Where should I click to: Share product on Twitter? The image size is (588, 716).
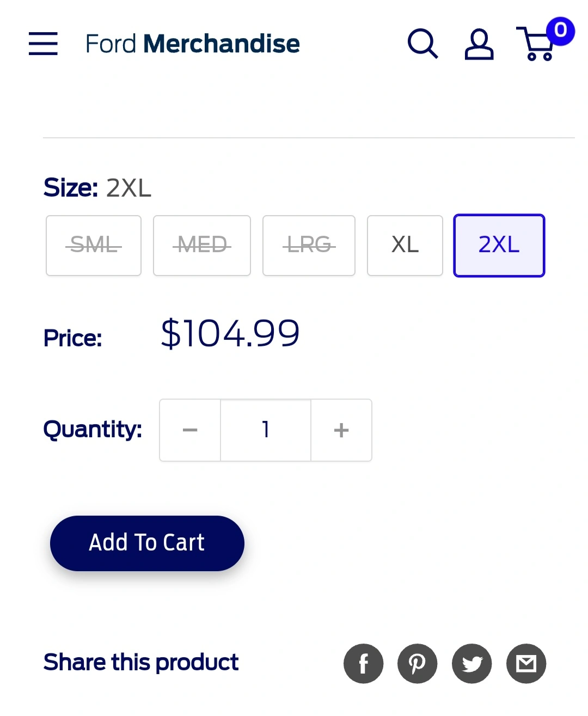[472, 663]
